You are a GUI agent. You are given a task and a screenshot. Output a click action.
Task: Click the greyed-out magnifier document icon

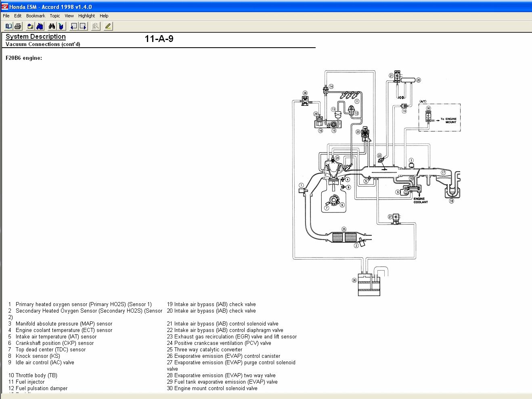pyautogui.click(x=96, y=26)
